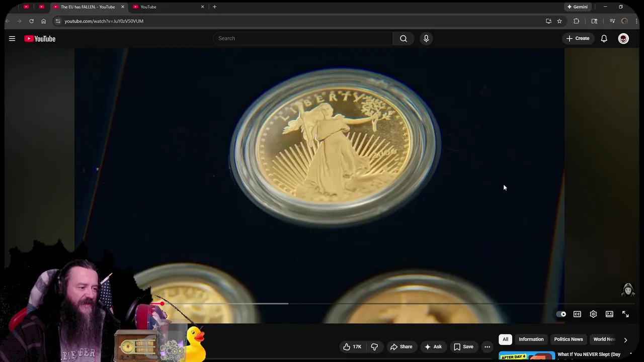Select the 'World News' filter chip
644x362 pixels.
pyautogui.click(x=603, y=339)
